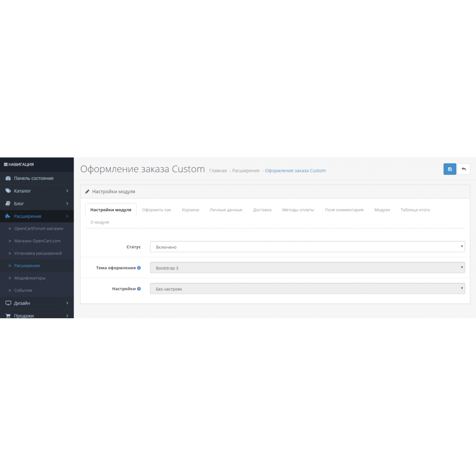Switch to the Корзина tab

click(190, 210)
